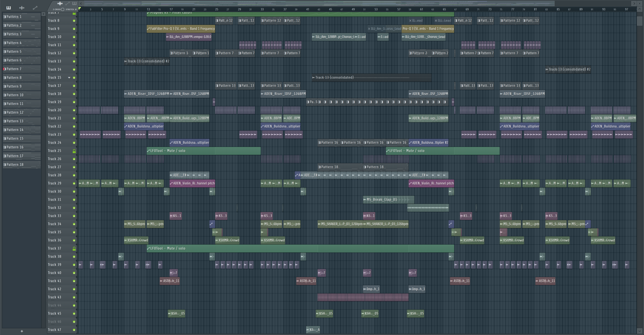Click the Track 39 name label

coord(54,265)
